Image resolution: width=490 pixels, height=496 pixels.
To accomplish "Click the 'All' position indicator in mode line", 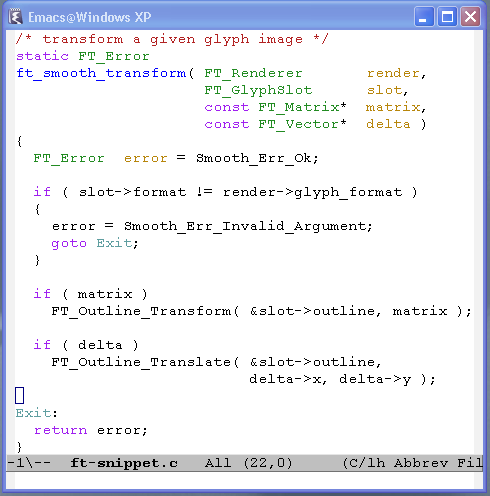I will [x=218, y=463].
